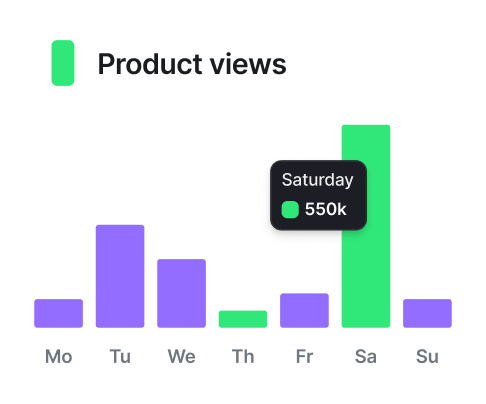Click the We axis label
Viewport: 486px width, 404px height.
pos(181,356)
